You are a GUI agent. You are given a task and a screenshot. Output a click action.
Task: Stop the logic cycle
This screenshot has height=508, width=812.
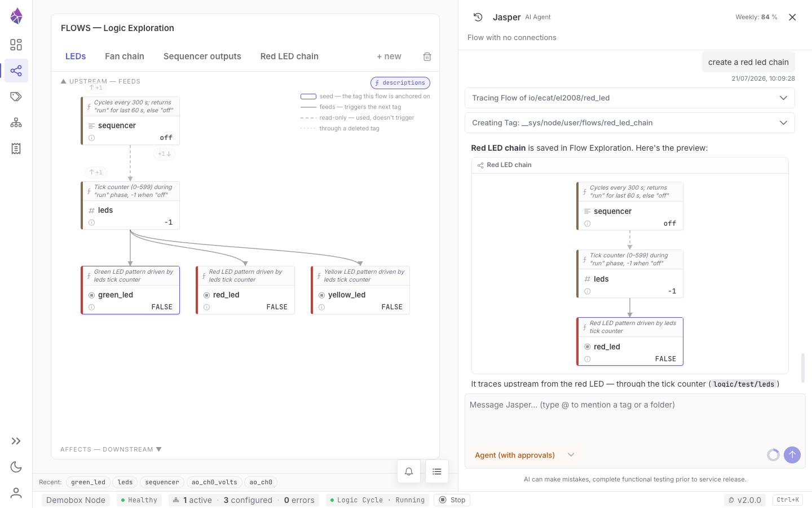point(452,500)
